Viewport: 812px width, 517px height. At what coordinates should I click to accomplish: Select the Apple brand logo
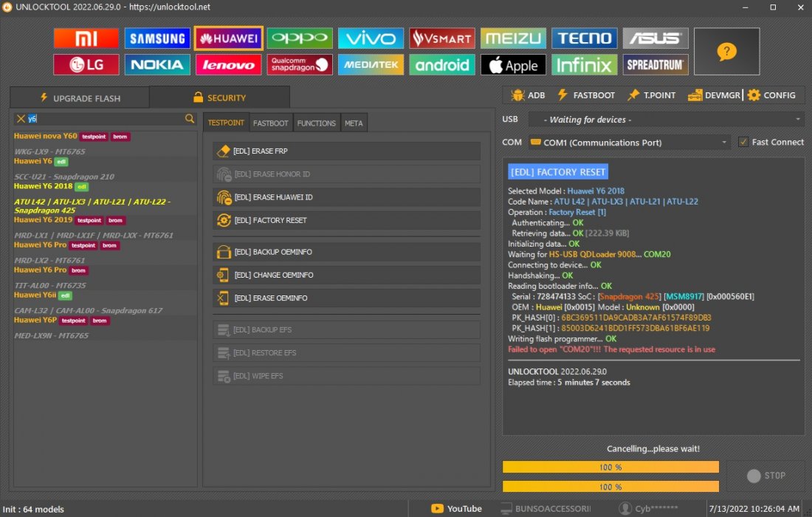click(x=513, y=65)
